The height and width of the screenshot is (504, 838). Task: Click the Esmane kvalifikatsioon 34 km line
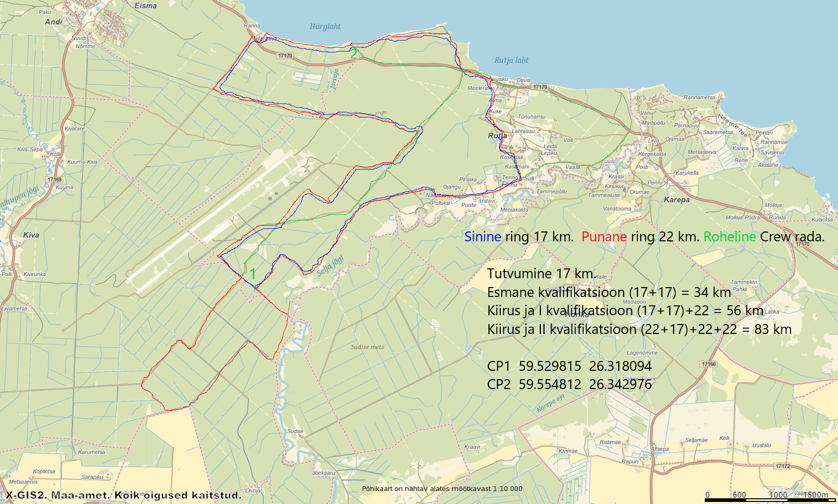click(x=608, y=292)
